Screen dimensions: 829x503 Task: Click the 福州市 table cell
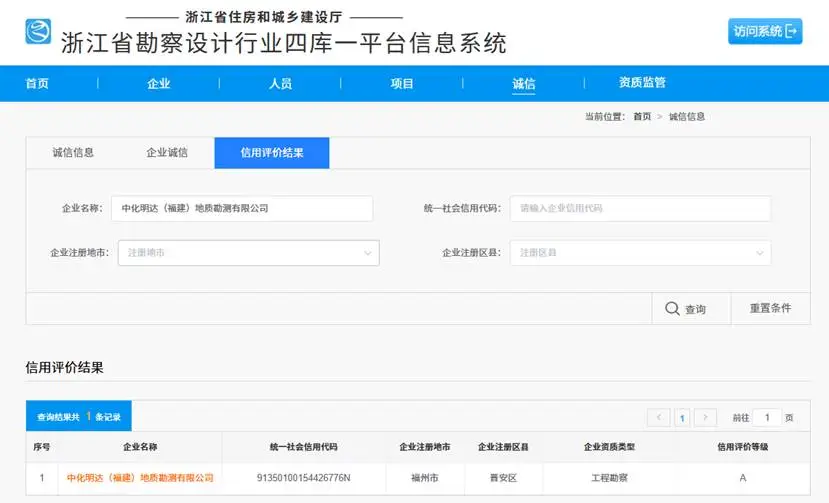coord(425,478)
